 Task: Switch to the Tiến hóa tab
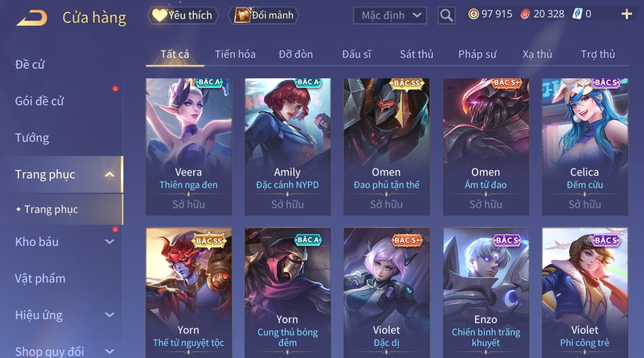pos(235,54)
